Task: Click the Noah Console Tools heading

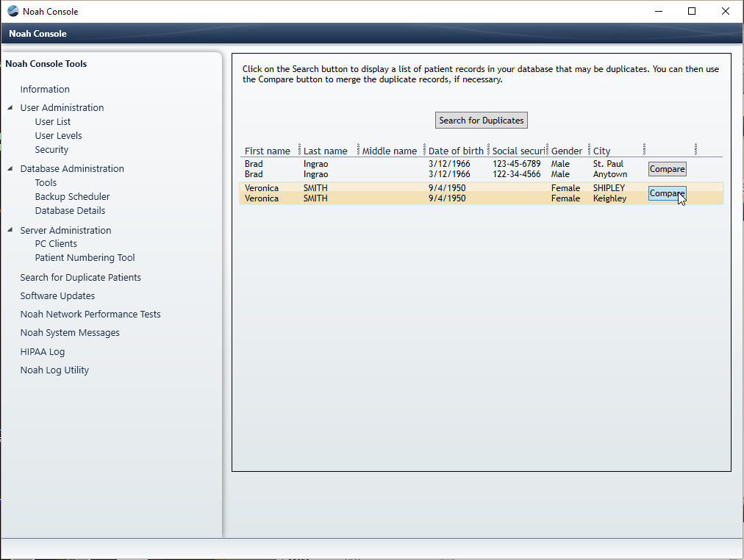Action: [46, 63]
